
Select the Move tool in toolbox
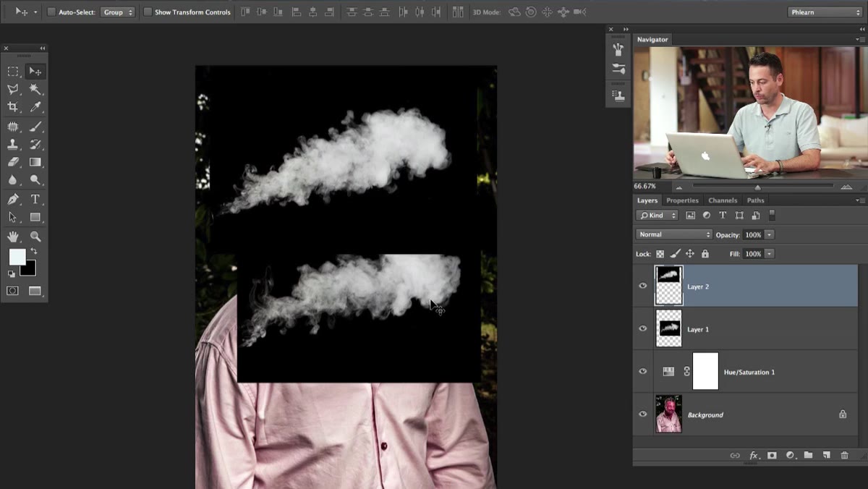click(x=35, y=71)
